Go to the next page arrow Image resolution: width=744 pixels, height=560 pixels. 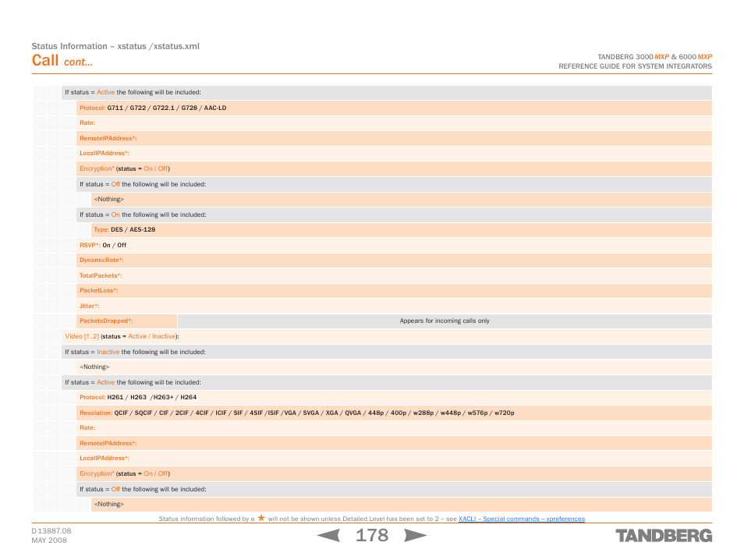[415, 535]
